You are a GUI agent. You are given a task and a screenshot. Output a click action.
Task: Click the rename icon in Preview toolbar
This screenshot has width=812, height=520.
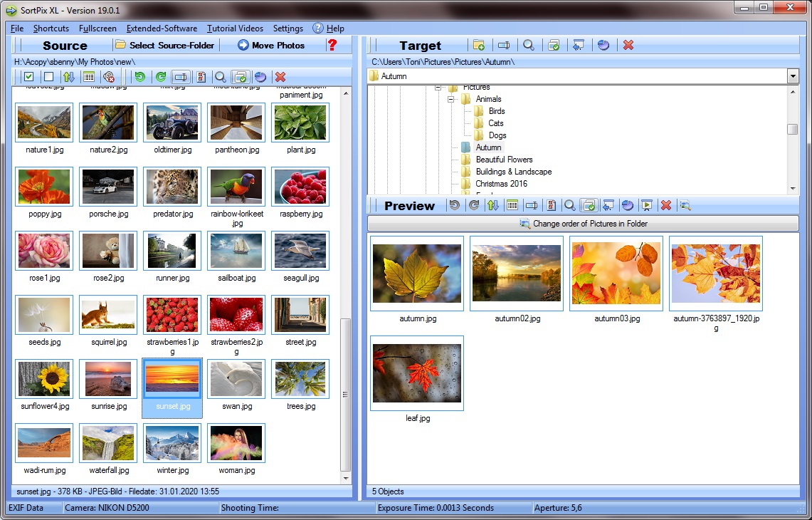[x=532, y=205]
